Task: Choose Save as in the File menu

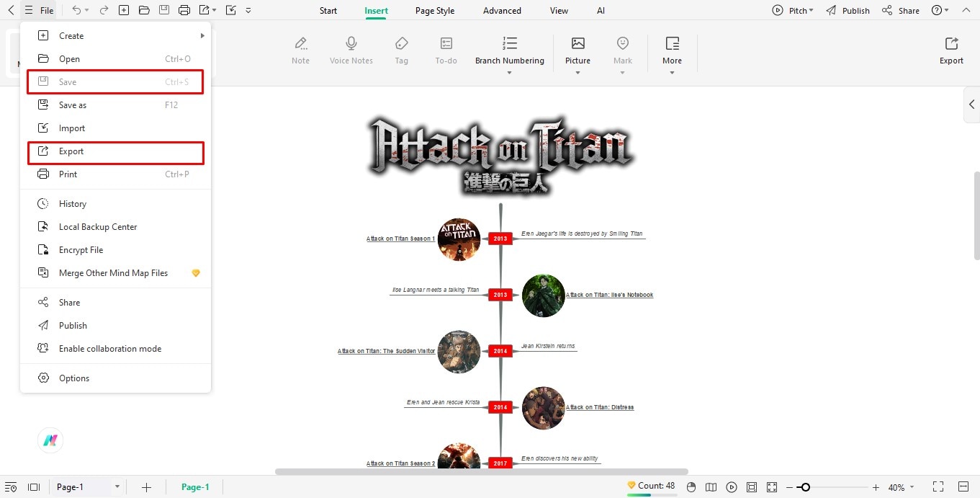Action: tap(115, 105)
